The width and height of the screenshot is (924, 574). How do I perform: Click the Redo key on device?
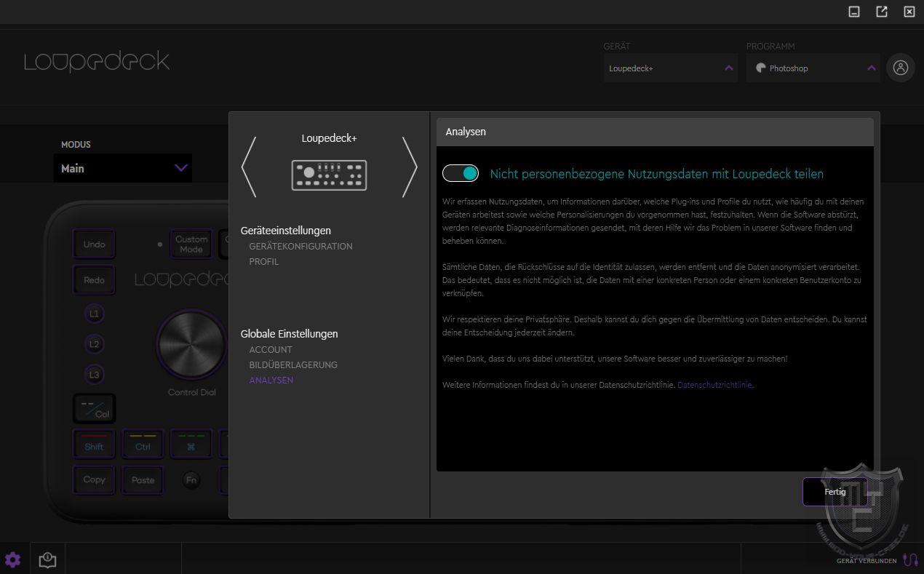coord(94,280)
